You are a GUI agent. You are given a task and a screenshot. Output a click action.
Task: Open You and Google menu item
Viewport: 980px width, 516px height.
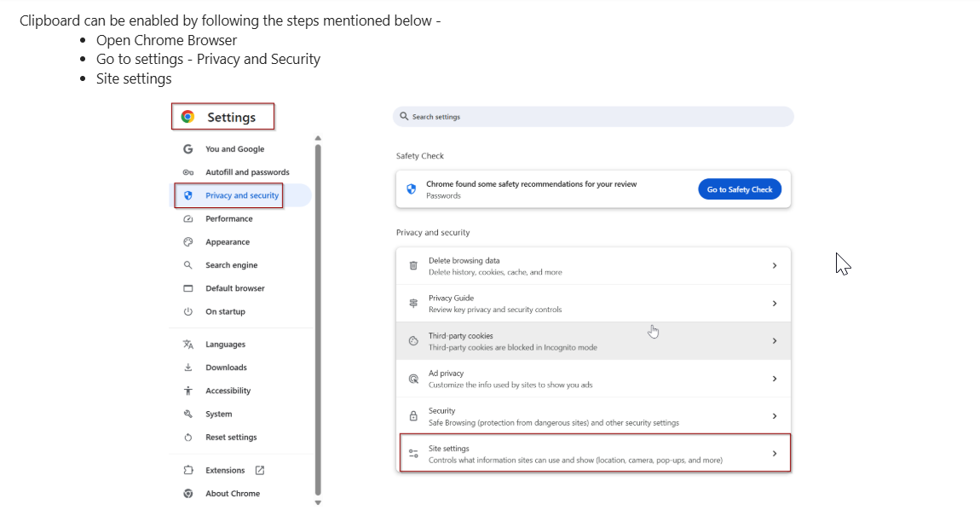[235, 149]
